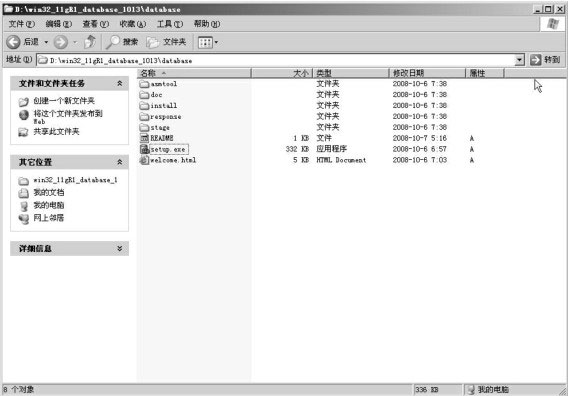
Task: Select the setup.exe file name
Action: [168, 149]
